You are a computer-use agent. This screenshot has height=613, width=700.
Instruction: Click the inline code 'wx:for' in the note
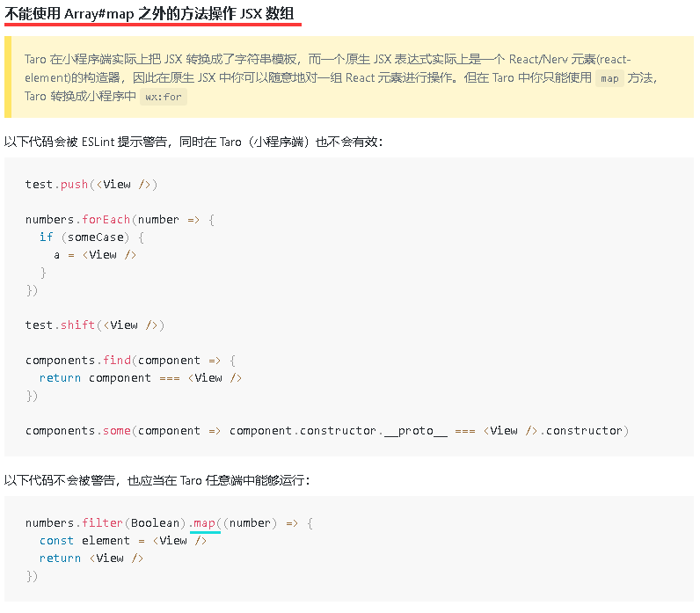[164, 97]
